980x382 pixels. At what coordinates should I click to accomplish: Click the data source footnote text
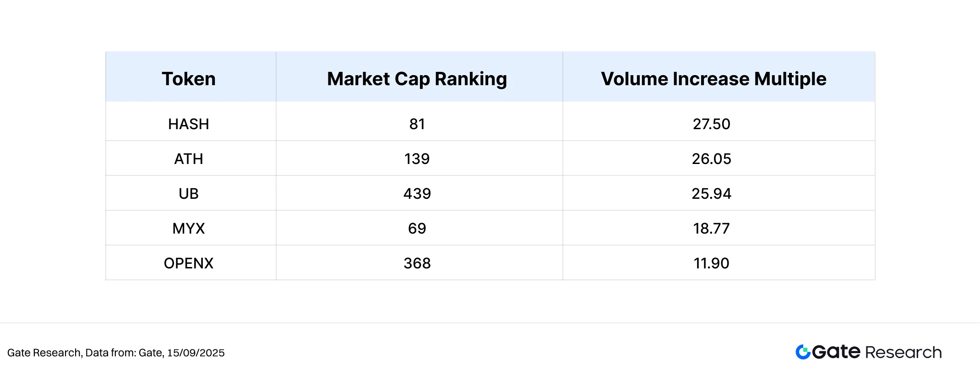click(x=116, y=353)
